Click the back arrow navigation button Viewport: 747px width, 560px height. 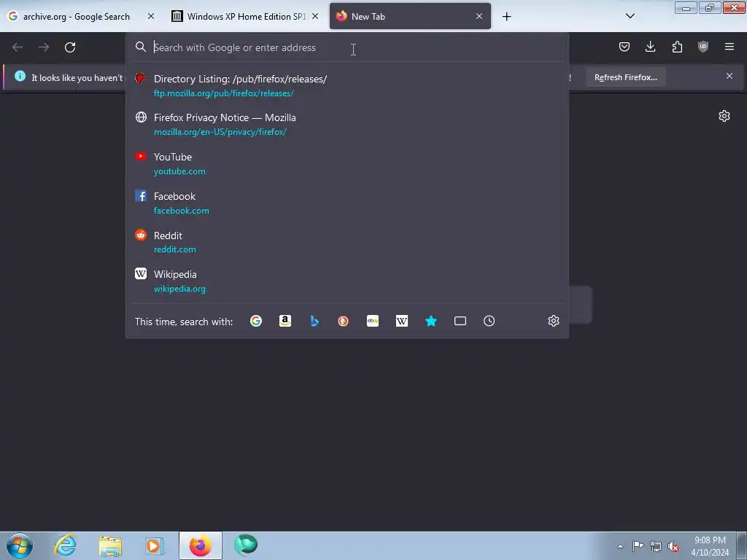(18, 47)
